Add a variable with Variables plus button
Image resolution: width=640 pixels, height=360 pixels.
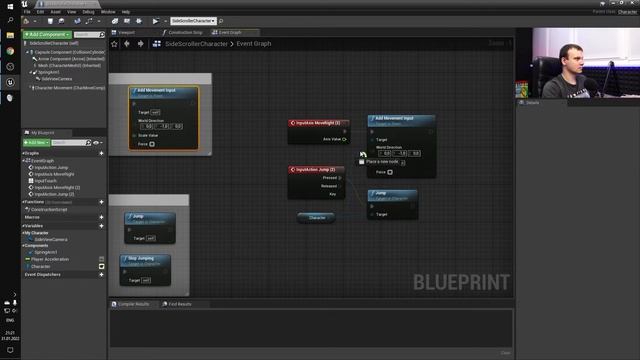click(101, 226)
